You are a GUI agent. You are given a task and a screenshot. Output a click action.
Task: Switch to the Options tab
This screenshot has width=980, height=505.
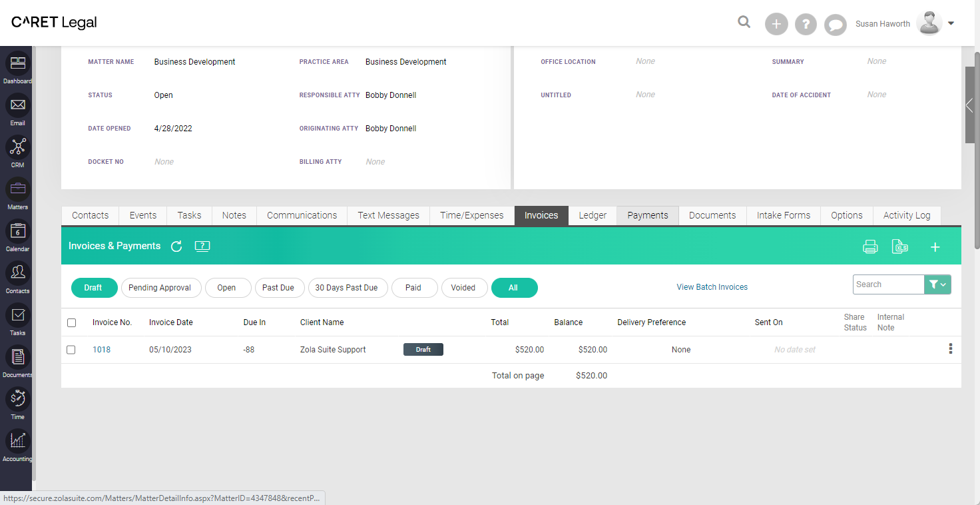pos(847,215)
